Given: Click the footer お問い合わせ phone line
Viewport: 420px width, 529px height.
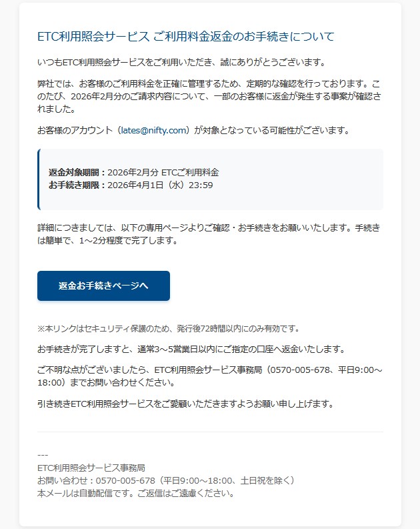Looking at the screenshot, I should pos(166,481).
